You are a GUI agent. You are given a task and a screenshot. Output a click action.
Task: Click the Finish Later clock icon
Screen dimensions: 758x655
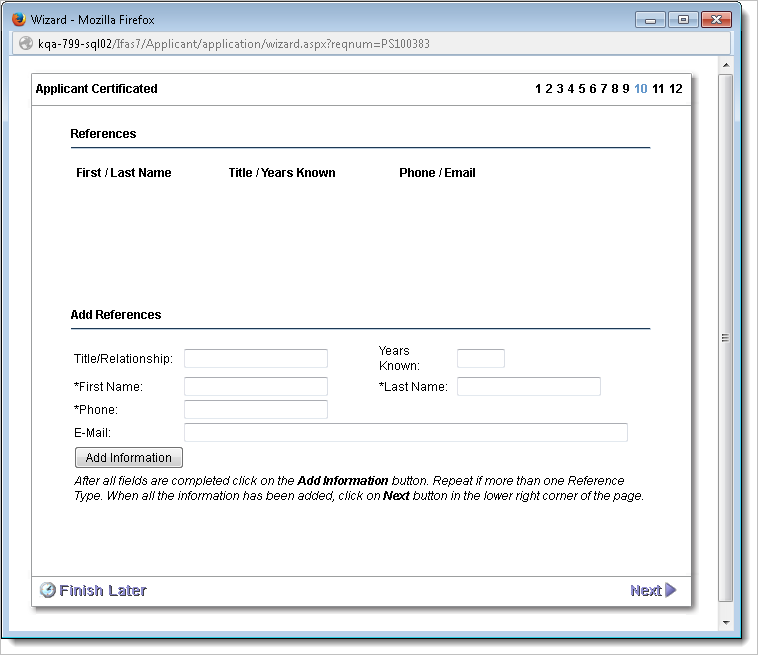pos(47,590)
